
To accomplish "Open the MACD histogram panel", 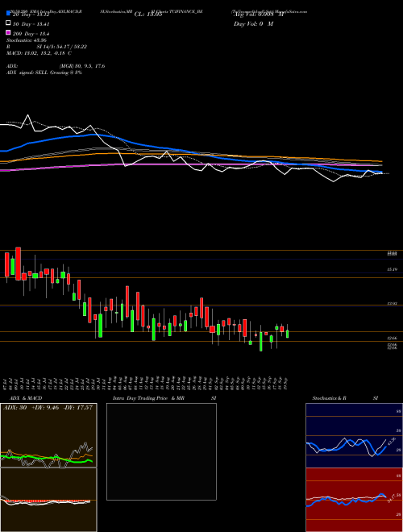I will 48,500.
